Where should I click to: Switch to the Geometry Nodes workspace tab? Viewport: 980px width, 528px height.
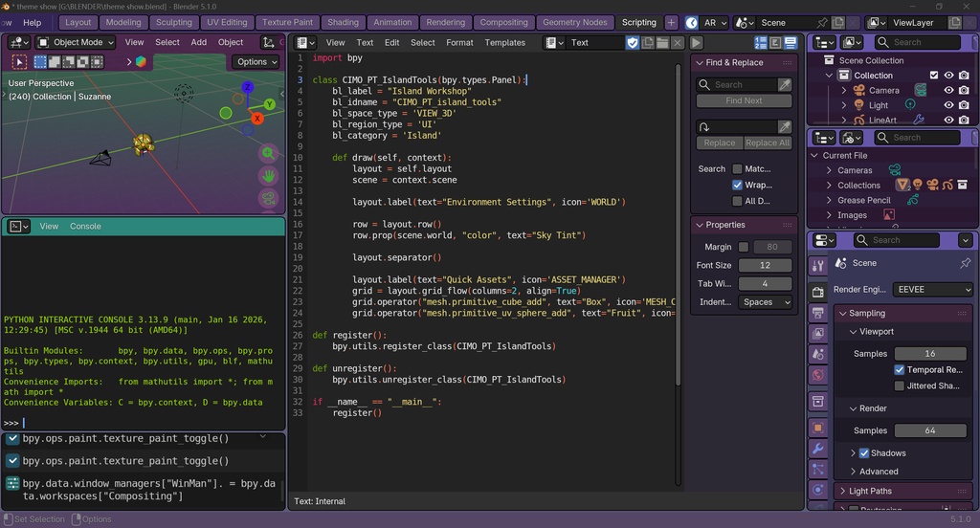(575, 23)
